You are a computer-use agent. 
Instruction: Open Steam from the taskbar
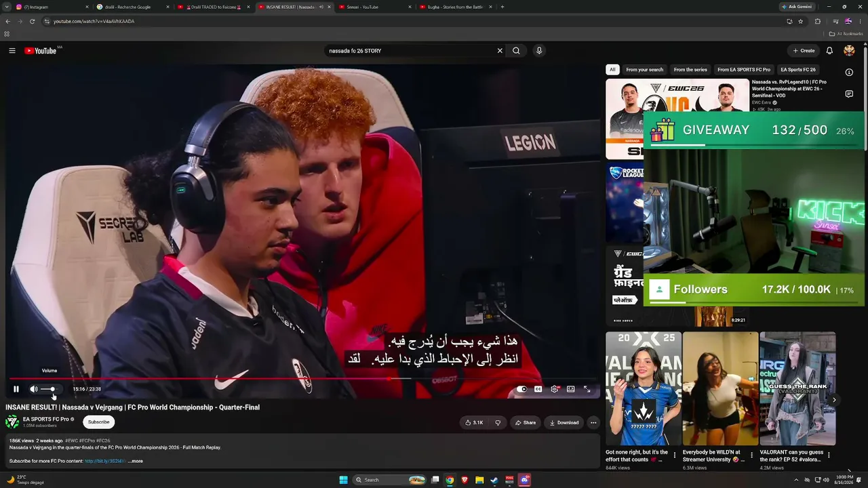pyautogui.click(x=494, y=480)
